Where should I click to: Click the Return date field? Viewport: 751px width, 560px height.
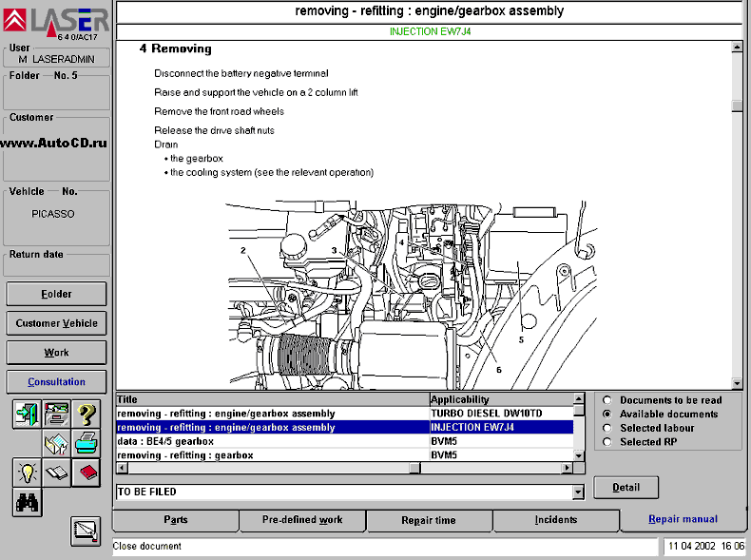[x=56, y=265]
